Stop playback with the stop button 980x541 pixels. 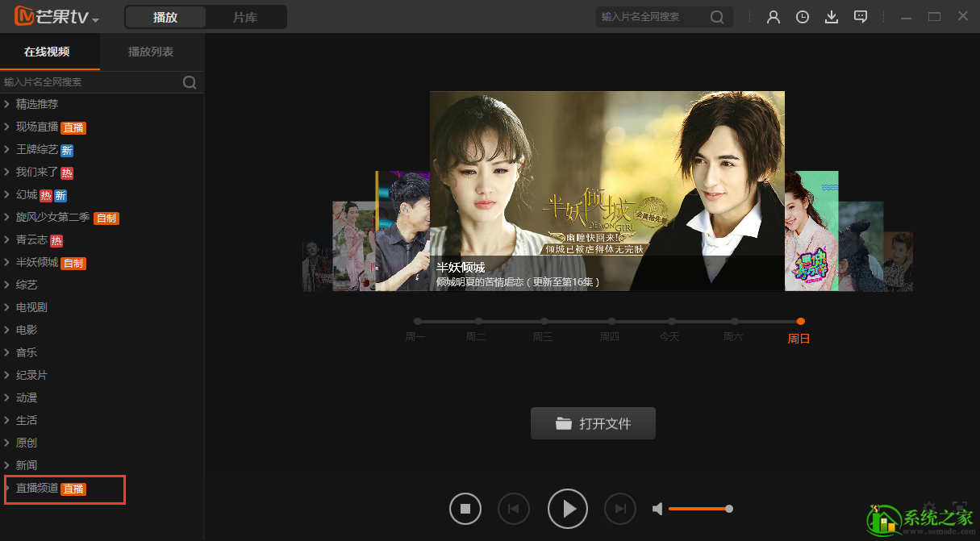coord(465,509)
